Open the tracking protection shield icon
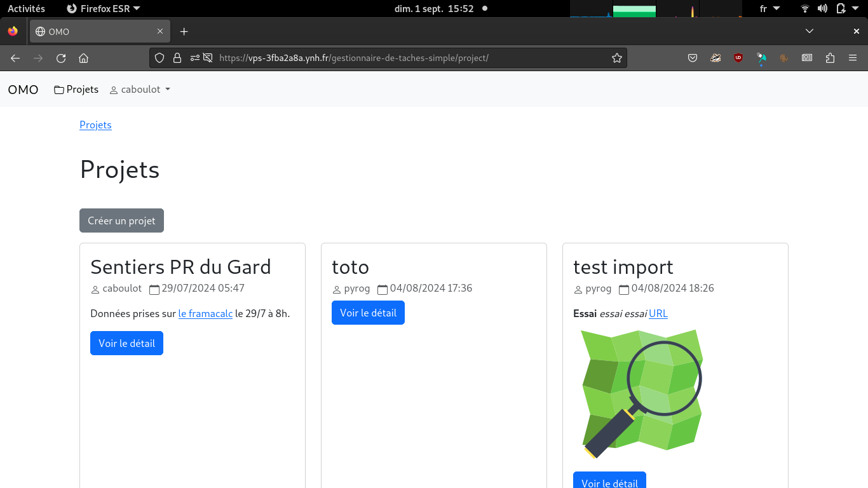Screen dimensions: 868x488 pos(159,58)
